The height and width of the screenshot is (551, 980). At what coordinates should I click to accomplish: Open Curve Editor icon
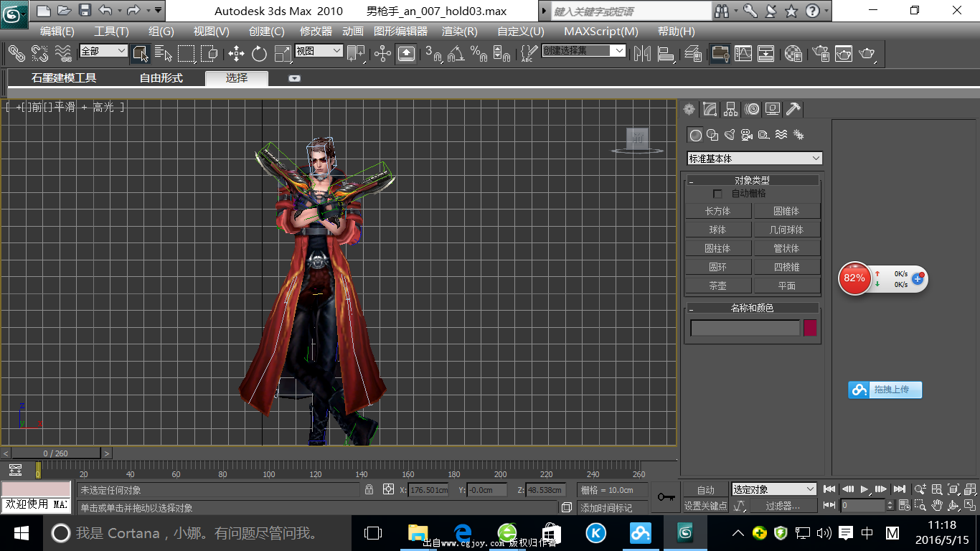click(x=743, y=53)
